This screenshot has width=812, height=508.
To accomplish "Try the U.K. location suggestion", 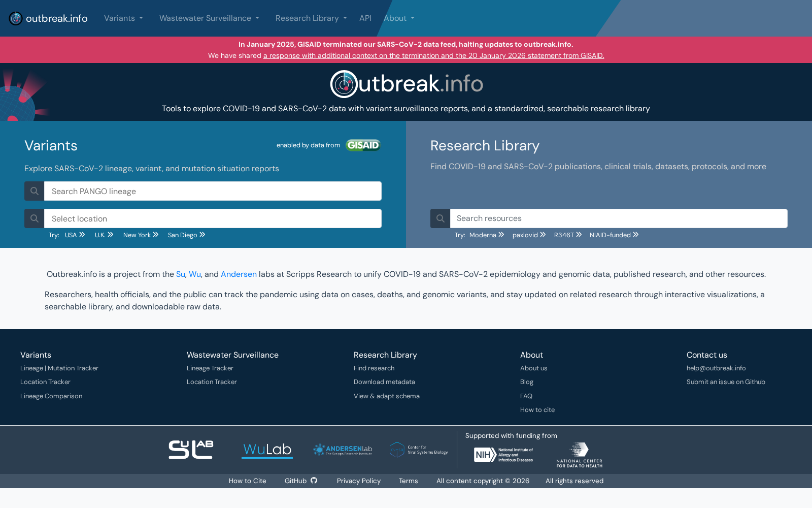I will (104, 235).
